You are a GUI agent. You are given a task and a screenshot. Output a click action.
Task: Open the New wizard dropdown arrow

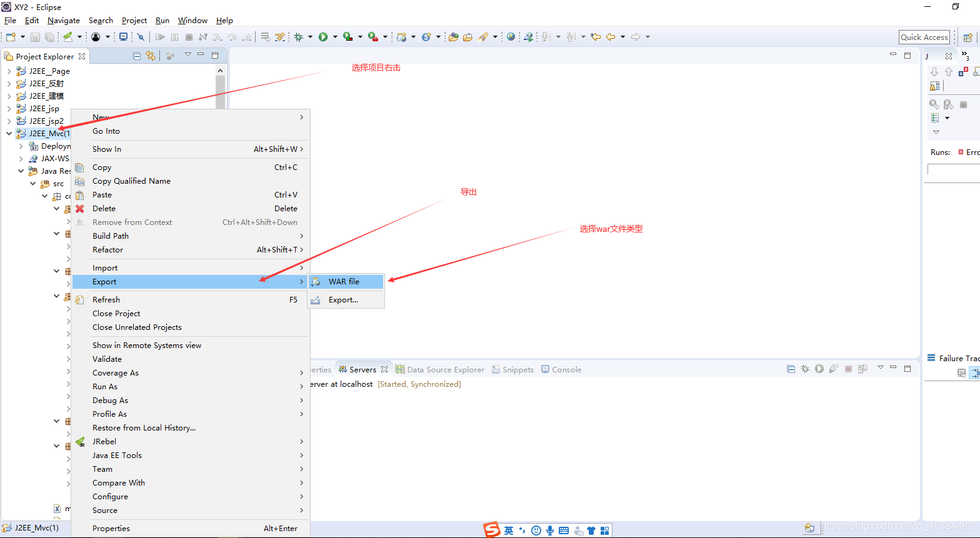(22, 37)
